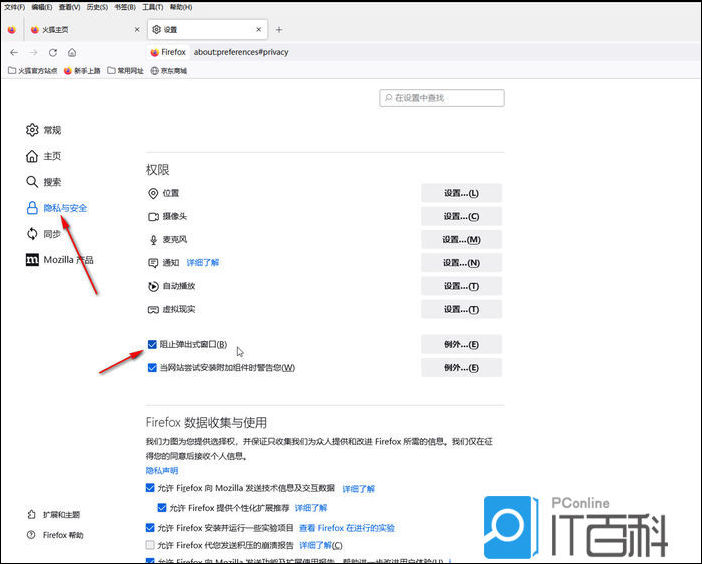The width and height of the screenshot is (702, 564).
Task: Open 搜索 settings category
Action: [x=43, y=182]
